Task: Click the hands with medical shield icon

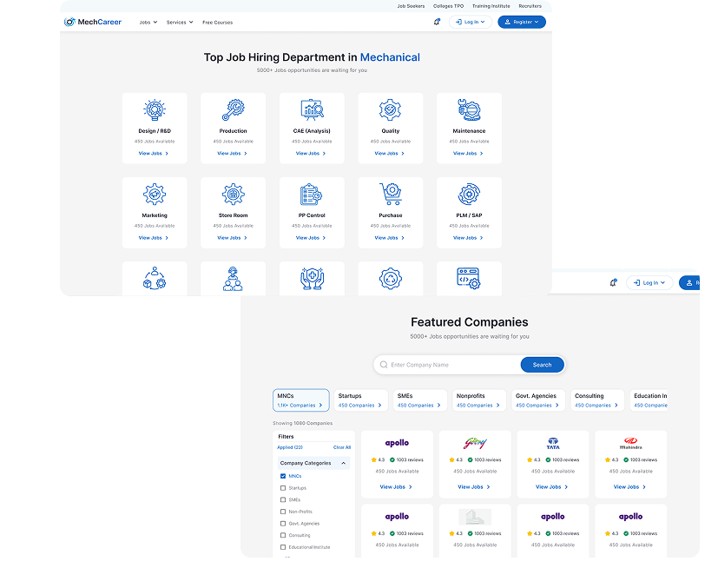Action: click(312, 279)
